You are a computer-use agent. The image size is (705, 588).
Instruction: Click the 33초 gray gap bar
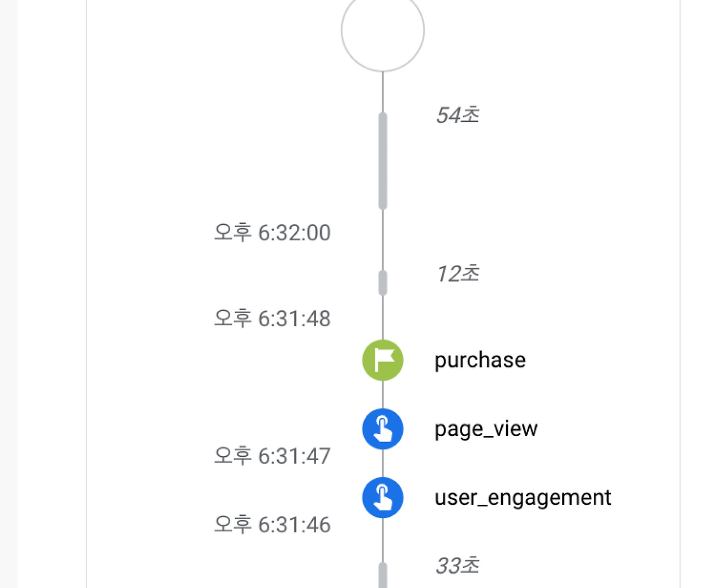pyautogui.click(x=383, y=576)
